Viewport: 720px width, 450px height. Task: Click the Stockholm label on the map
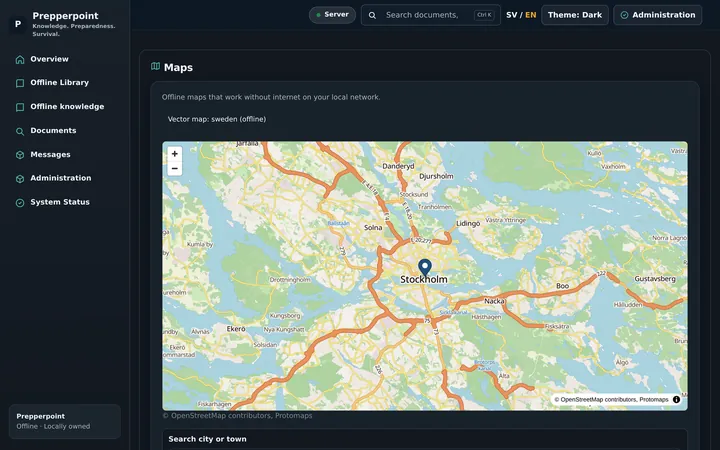[424, 279]
